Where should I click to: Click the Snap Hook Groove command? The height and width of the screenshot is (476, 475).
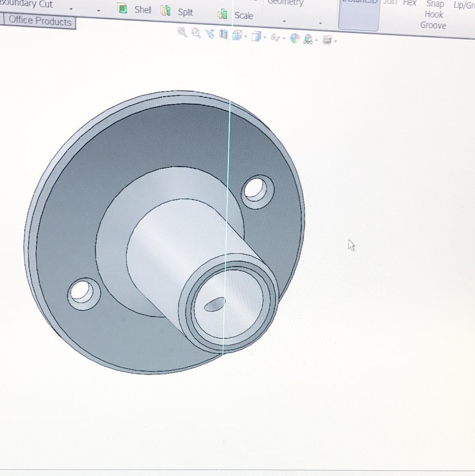click(x=434, y=15)
